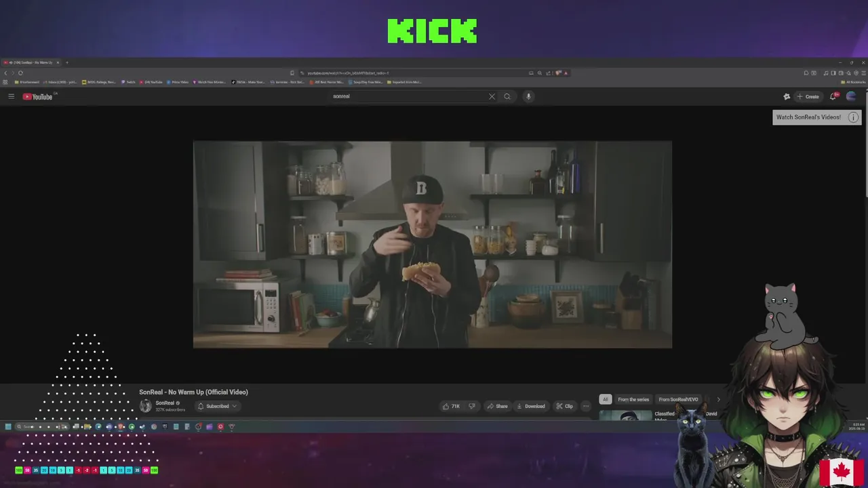Close the SonReal browser tab

pos(58,62)
